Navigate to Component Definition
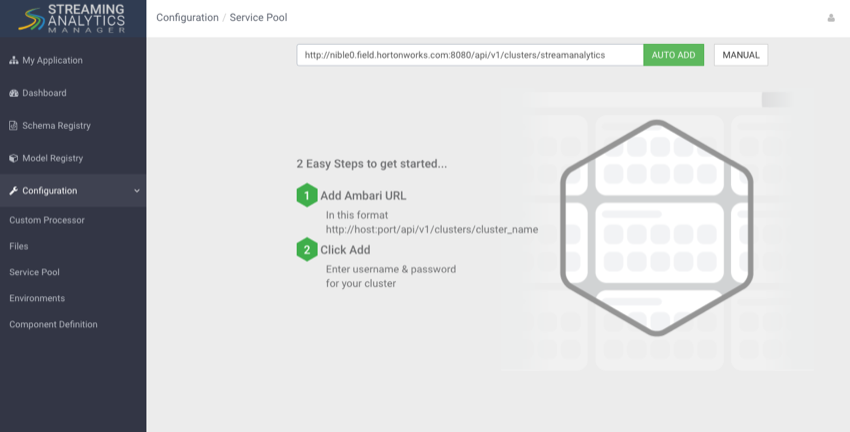This screenshot has width=850, height=432. point(53,324)
